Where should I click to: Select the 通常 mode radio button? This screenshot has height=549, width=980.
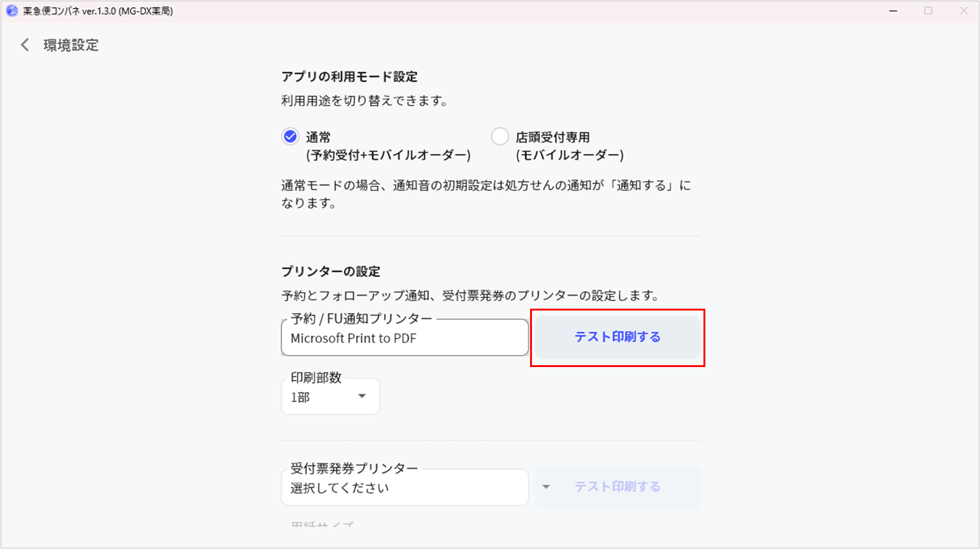(x=290, y=137)
